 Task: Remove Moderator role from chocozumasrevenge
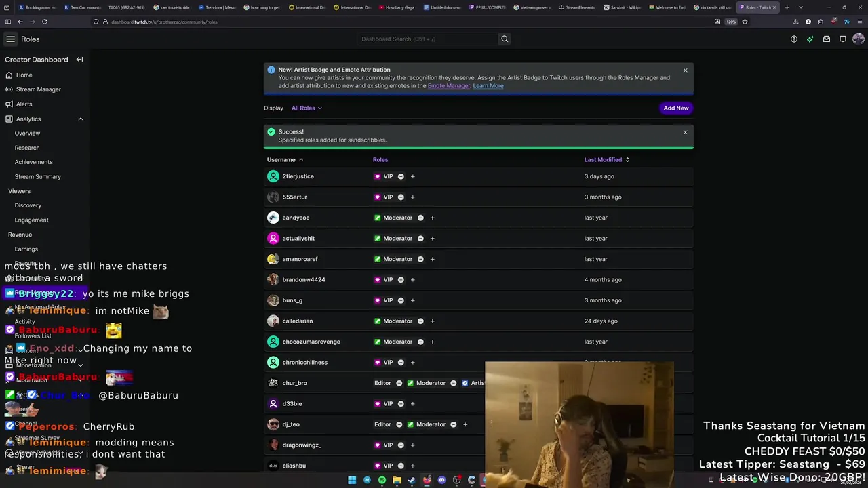tap(420, 342)
